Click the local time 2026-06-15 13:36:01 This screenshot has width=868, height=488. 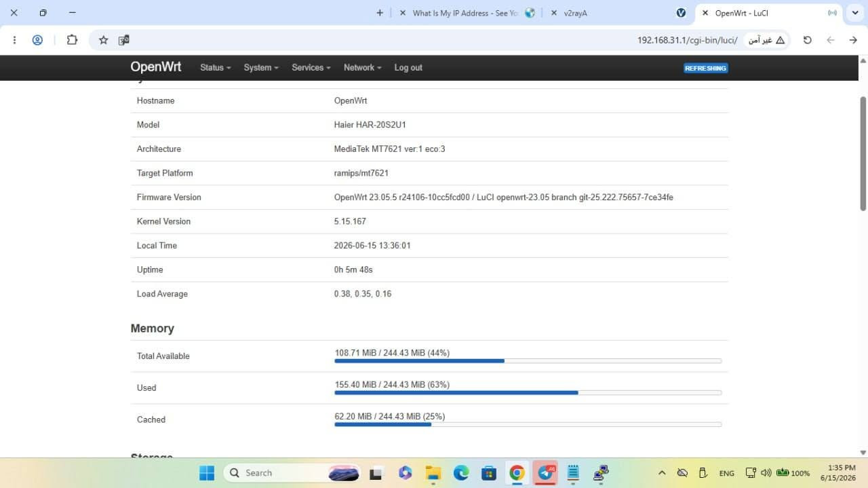[372, 246]
